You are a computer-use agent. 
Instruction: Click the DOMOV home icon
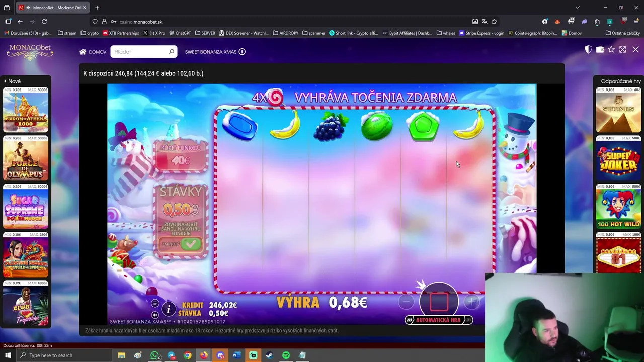[x=83, y=52]
